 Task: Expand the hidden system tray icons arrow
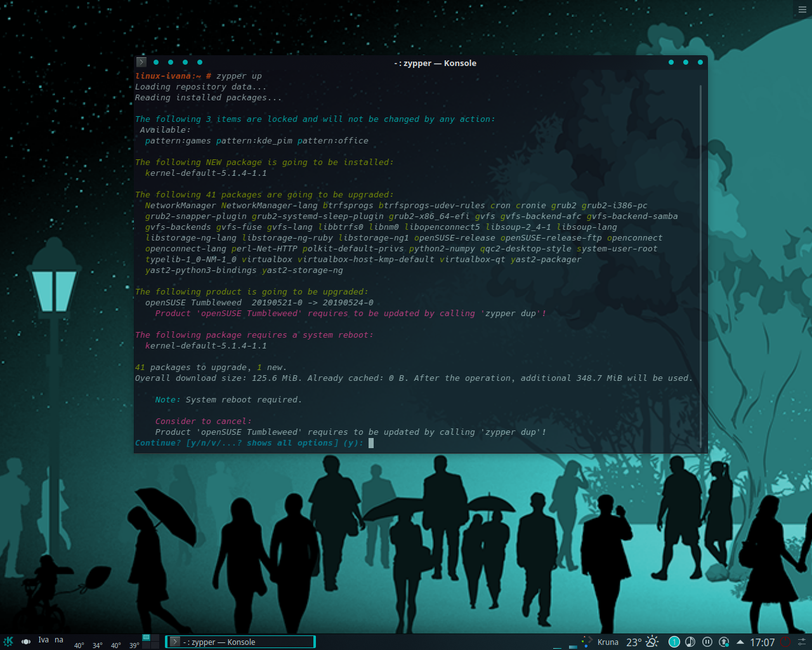[740, 642]
